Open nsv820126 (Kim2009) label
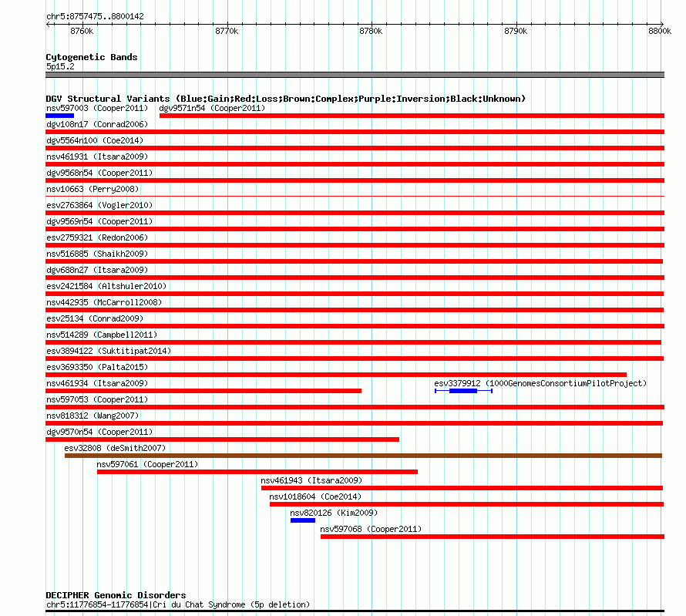The width and height of the screenshot is (686, 616). point(334,513)
